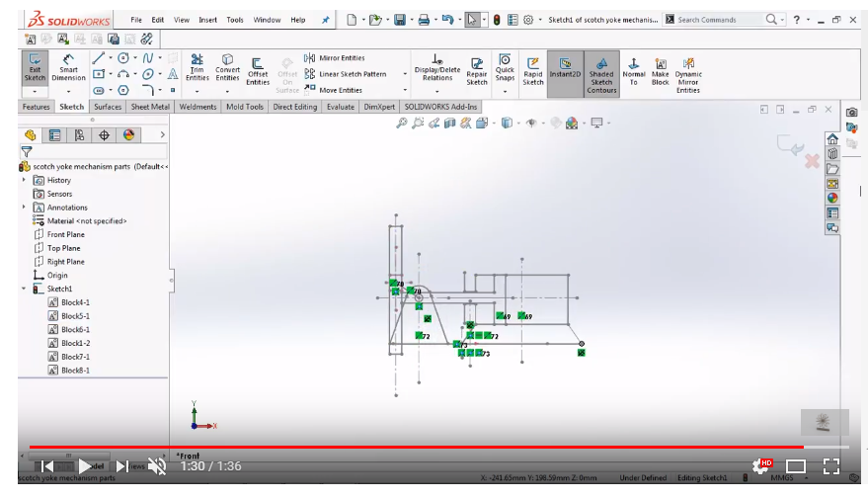Open Display/Delete Relations tool

pos(437,68)
